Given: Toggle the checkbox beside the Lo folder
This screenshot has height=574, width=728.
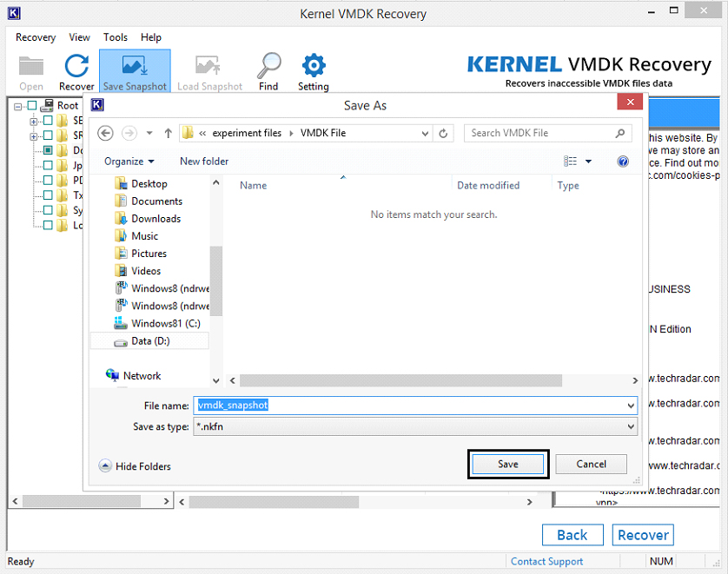Looking at the screenshot, I should coord(48,225).
